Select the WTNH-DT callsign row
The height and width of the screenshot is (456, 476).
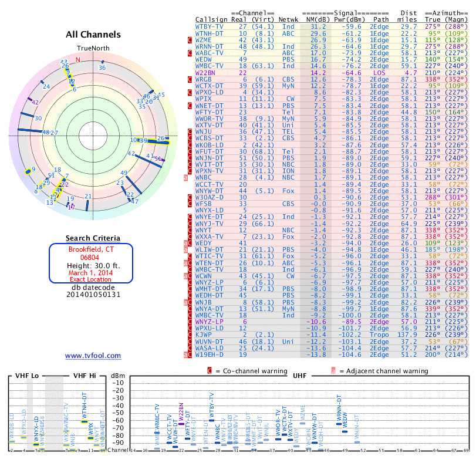click(x=208, y=33)
